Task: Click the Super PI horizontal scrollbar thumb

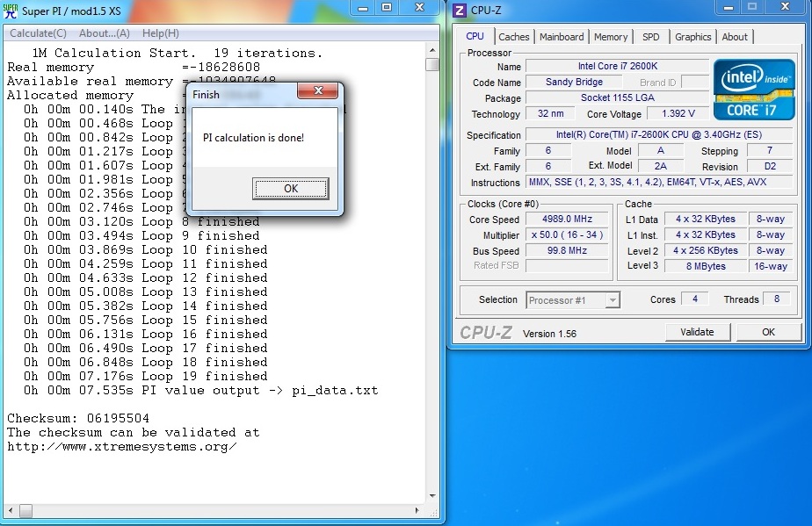Action: [x=25, y=511]
